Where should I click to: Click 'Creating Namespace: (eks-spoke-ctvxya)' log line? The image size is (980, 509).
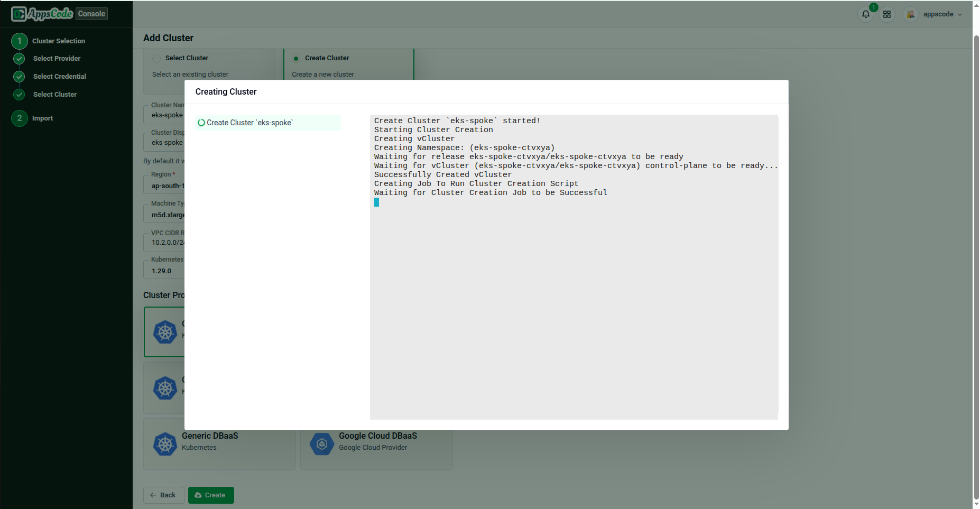click(x=465, y=148)
